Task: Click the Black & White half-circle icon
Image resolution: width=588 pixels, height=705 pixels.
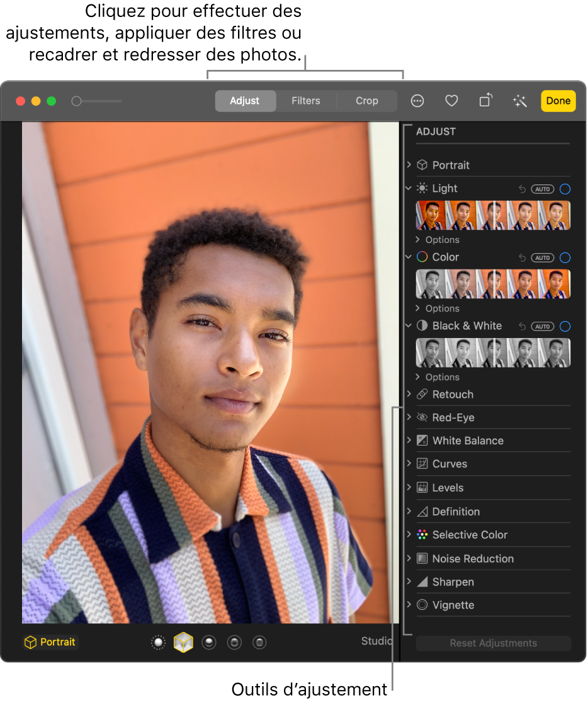Action: tap(422, 325)
